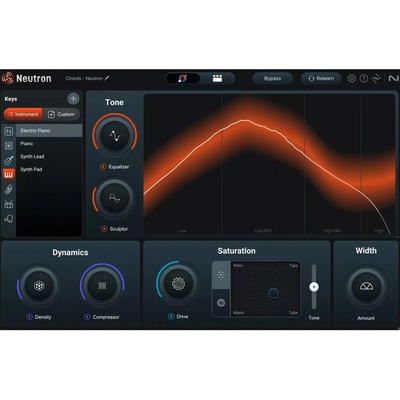400x400 pixels.
Task: Select lower saturation mode icon
Action: tap(221, 303)
